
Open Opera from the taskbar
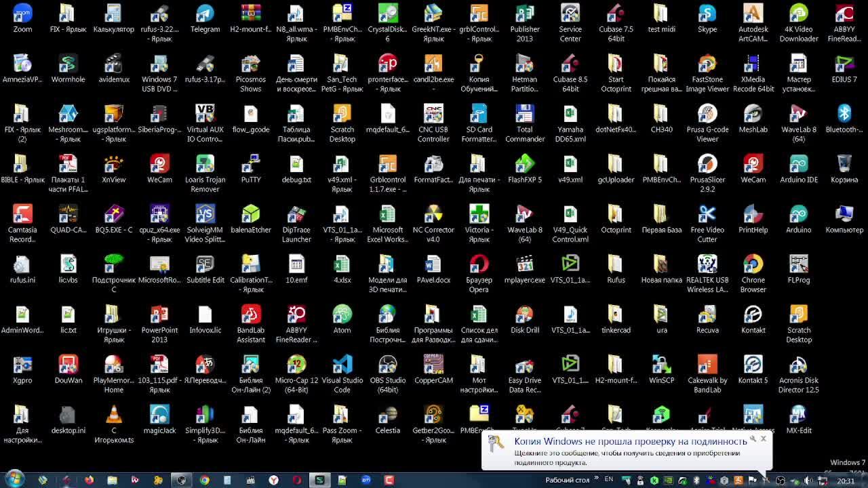click(x=296, y=480)
